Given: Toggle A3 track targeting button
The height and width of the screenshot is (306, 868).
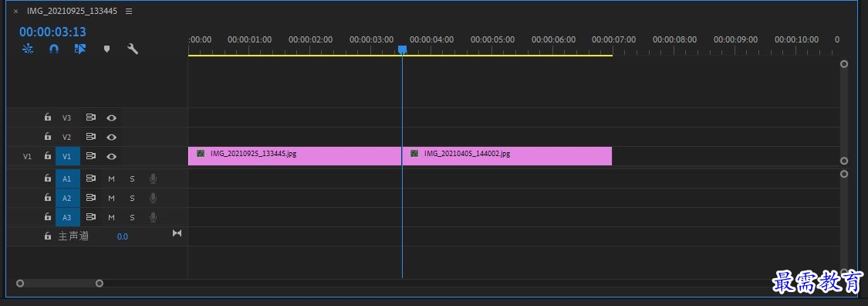Looking at the screenshot, I should tap(67, 216).
